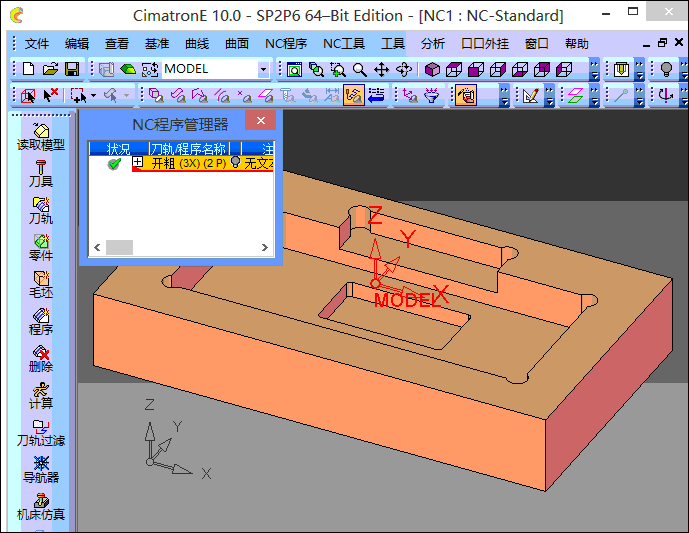
Task: Open the 编辑 menu
Action: click(77, 44)
